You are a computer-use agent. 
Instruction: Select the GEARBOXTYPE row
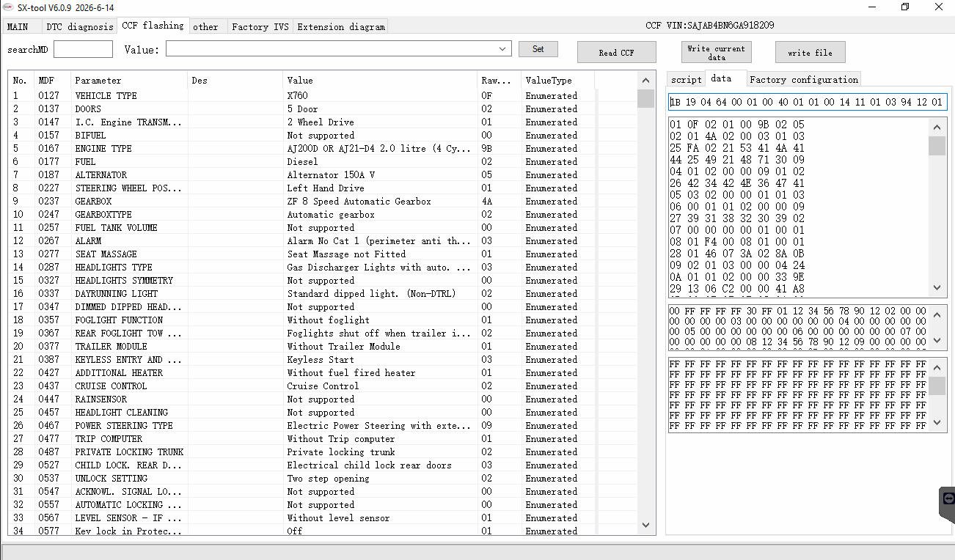point(323,215)
